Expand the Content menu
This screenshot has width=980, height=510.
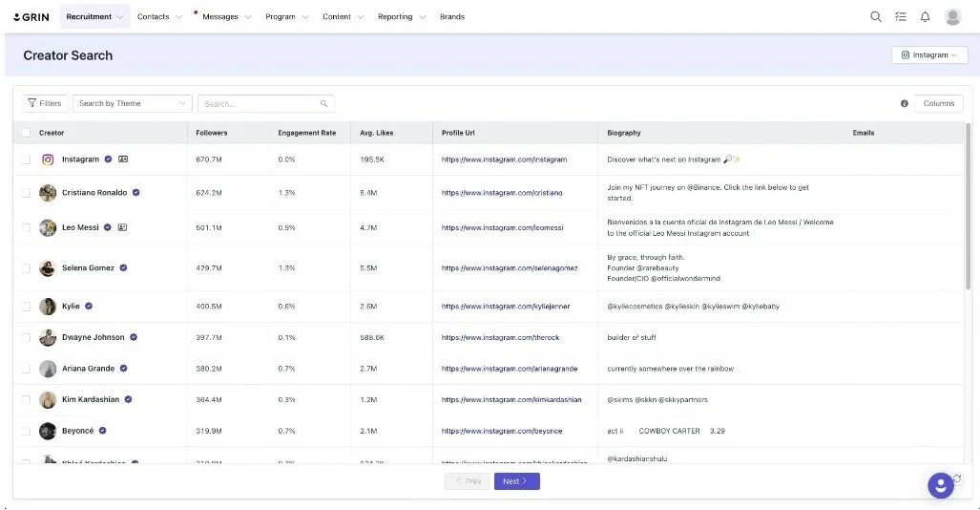(x=344, y=17)
